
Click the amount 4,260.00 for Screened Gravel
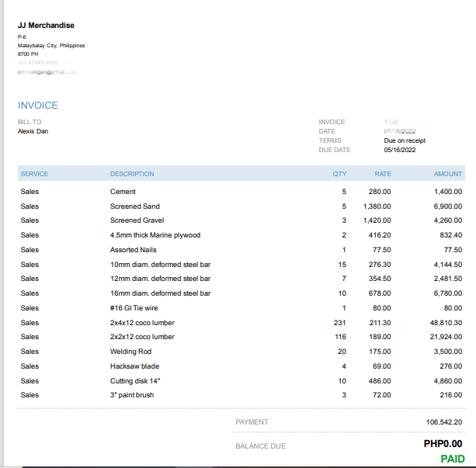pos(448,220)
